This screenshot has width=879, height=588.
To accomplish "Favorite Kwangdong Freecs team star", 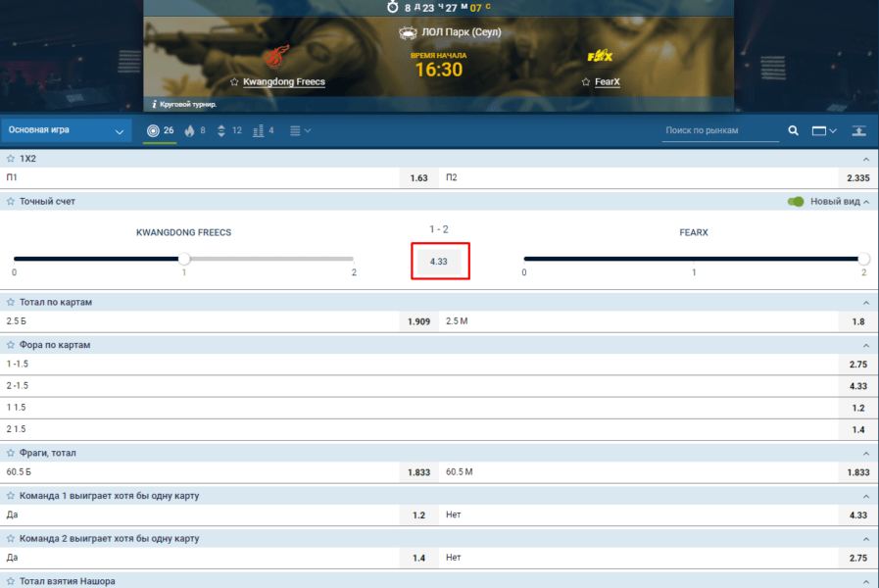I will [x=234, y=82].
